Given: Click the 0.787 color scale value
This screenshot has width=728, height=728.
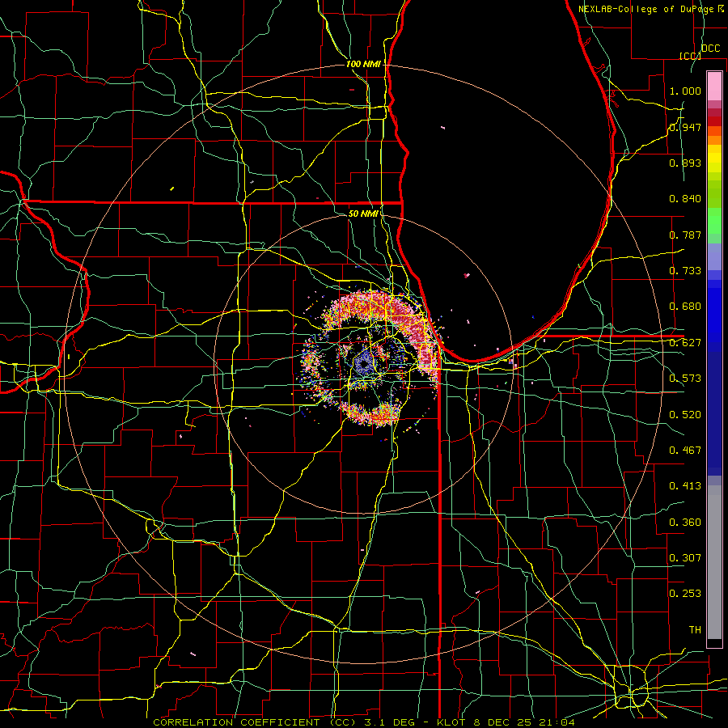Looking at the screenshot, I should tap(685, 235).
